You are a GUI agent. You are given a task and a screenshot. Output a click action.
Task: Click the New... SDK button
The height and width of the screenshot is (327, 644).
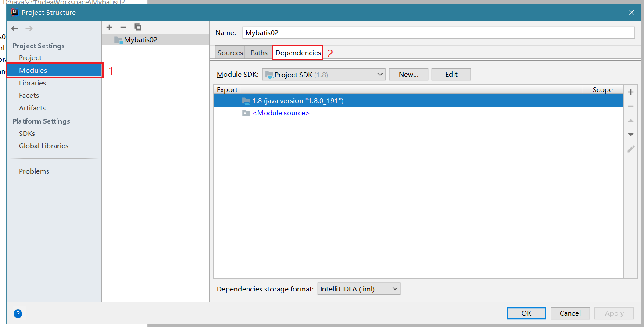[408, 75]
